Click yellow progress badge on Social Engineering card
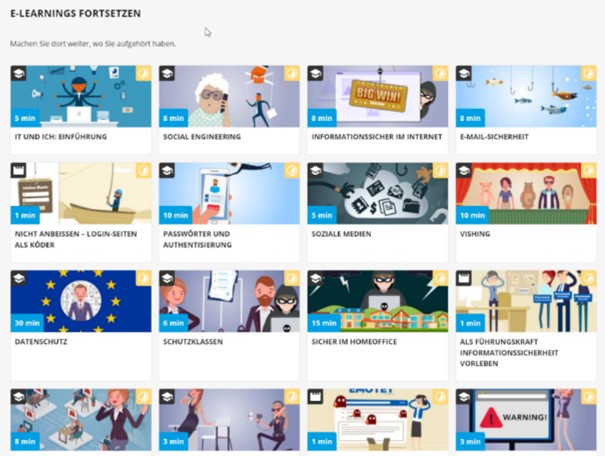The width and height of the screenshot is (605, 456). 292,73
